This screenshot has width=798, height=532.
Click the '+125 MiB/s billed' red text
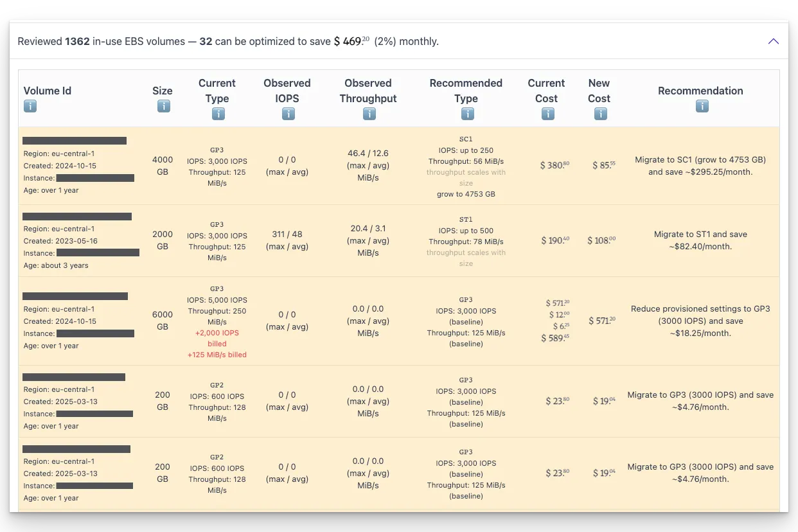pos(217,355)
